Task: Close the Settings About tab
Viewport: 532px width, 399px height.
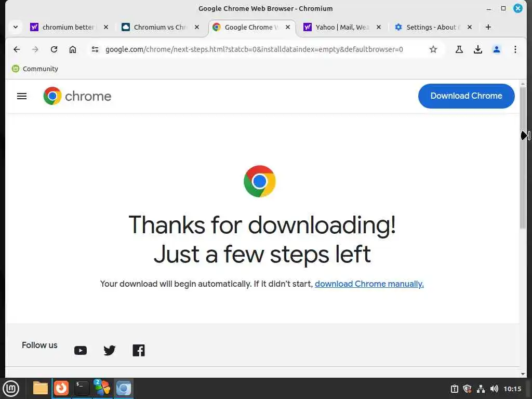Action: click(x=470, y=27)
